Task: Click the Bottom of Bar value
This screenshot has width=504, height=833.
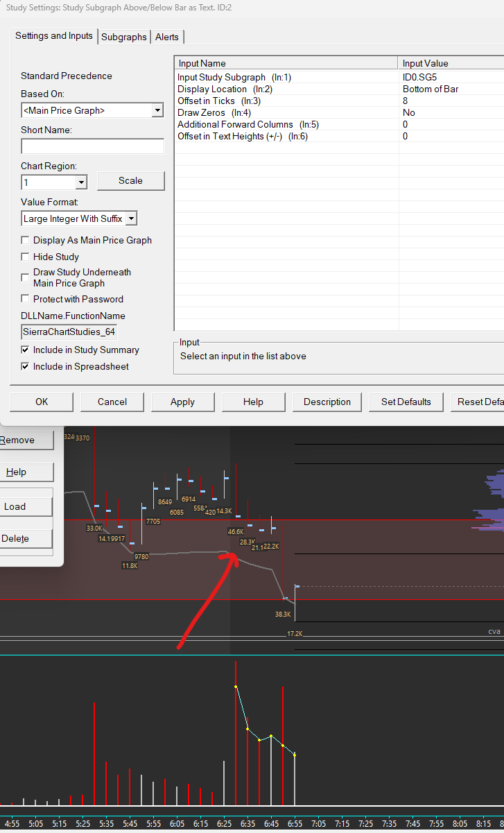Action: pos(431,89)
